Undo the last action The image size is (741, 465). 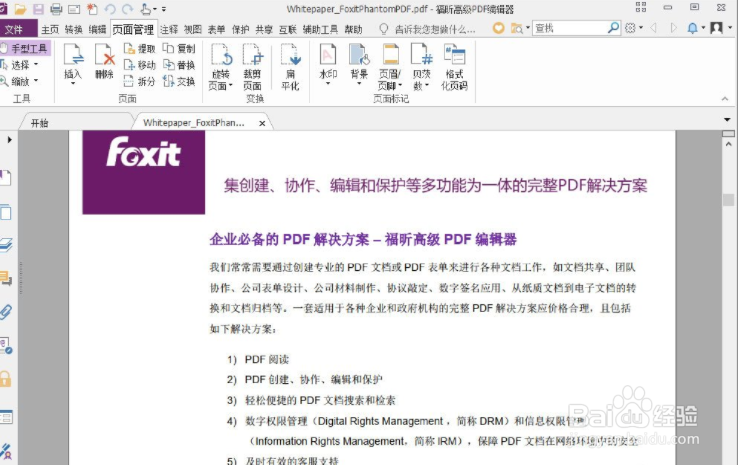[x=110, y=9]
